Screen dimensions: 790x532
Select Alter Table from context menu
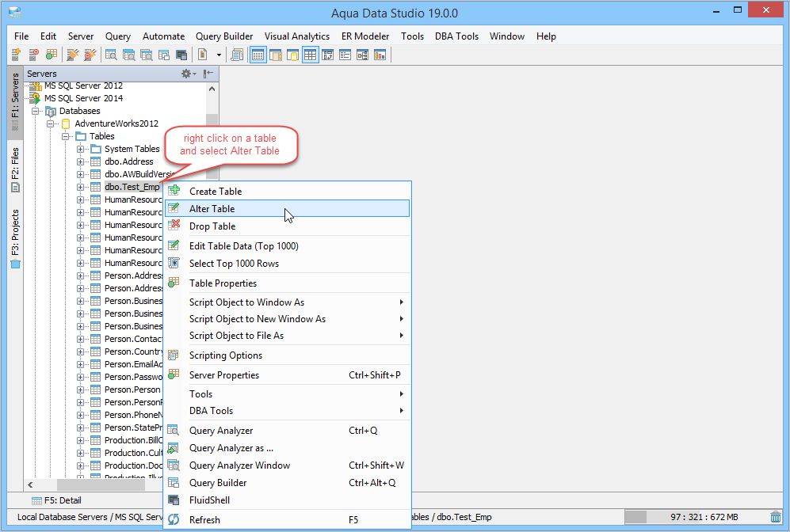(288, 208)
